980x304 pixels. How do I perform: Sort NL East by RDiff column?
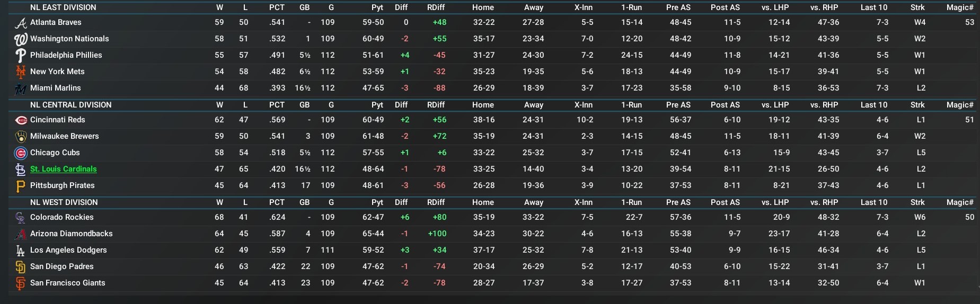(436, 7)
